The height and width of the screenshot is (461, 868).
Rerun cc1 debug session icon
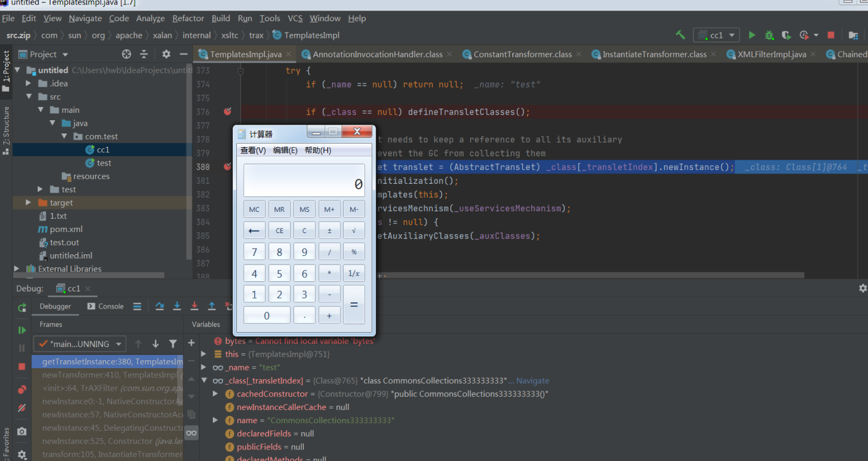(22, 308)
